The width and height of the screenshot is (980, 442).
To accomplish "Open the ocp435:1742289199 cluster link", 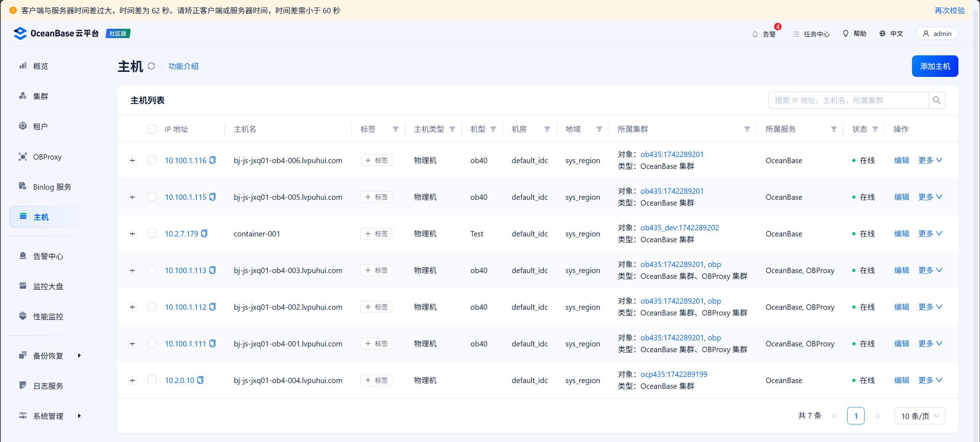I will coord(673,374).
